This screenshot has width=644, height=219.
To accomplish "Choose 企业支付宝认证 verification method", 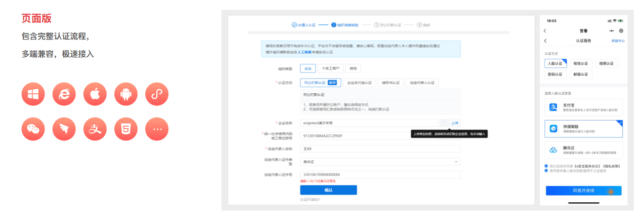I will (359, 83).
